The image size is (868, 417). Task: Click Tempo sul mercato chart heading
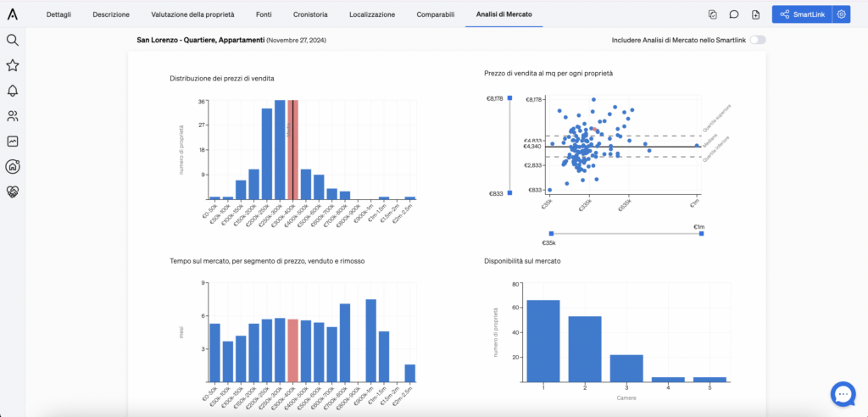pos(267,260)
